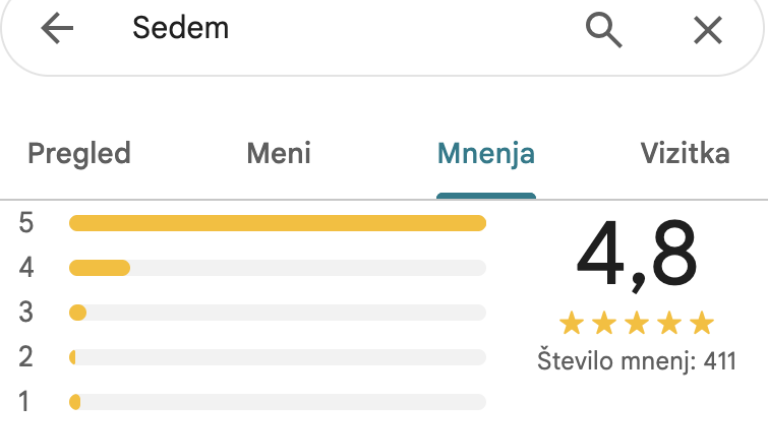768x432 pixels.
Task: Open the Meni tab
Action: (278, 154)
